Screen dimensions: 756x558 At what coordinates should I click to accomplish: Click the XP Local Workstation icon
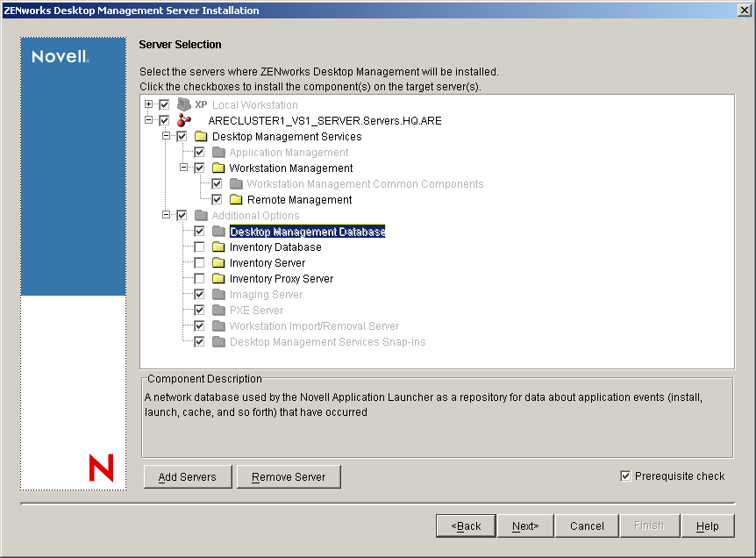point(184,104)
